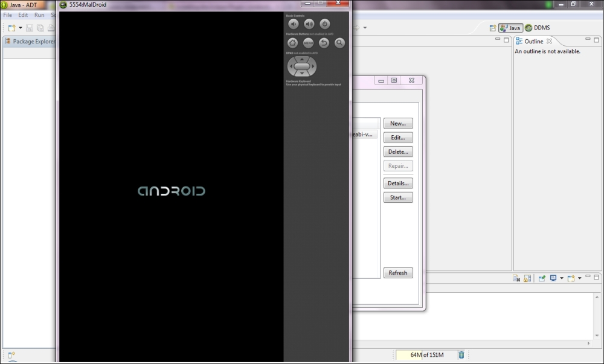604x364 pixels.
Task: Click the Display Selected Console icon
Action: coord(553,278)
